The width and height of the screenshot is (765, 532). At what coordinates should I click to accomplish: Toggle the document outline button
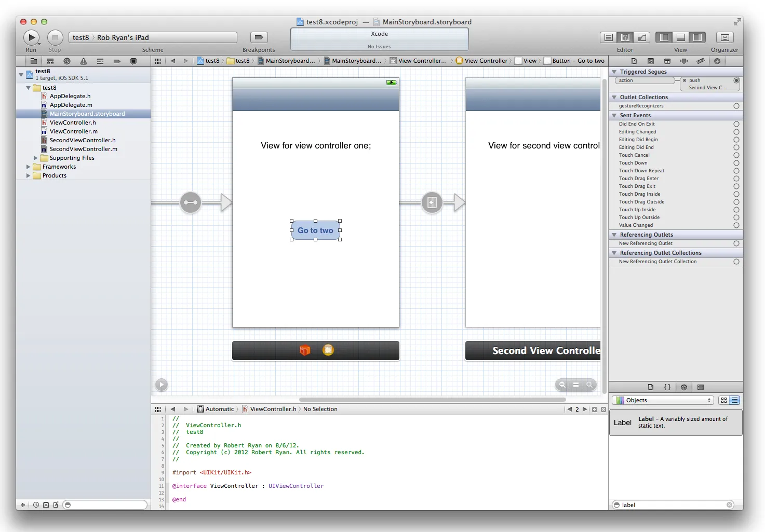click(x=162, y=385)
